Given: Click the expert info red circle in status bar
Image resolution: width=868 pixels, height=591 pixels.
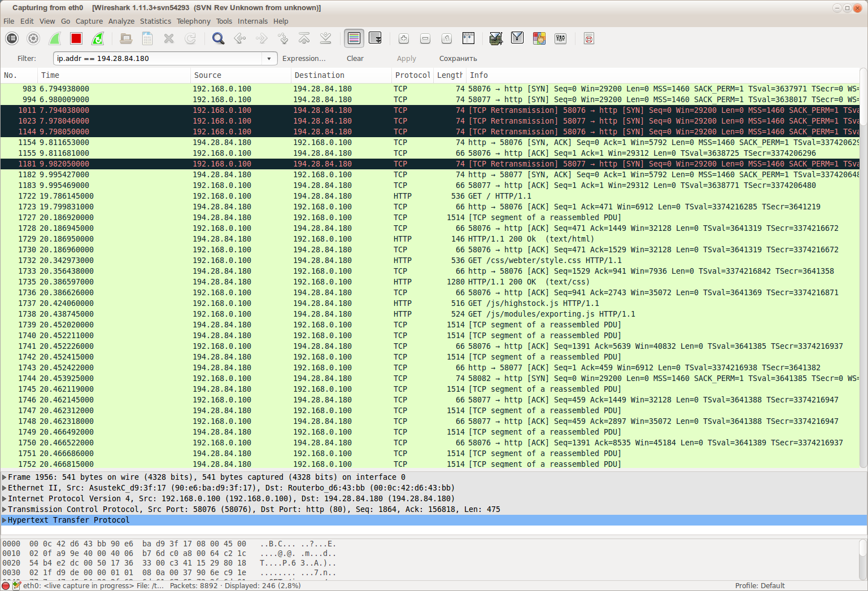Looking at the screenshot, I should click(x=6, y=586).
